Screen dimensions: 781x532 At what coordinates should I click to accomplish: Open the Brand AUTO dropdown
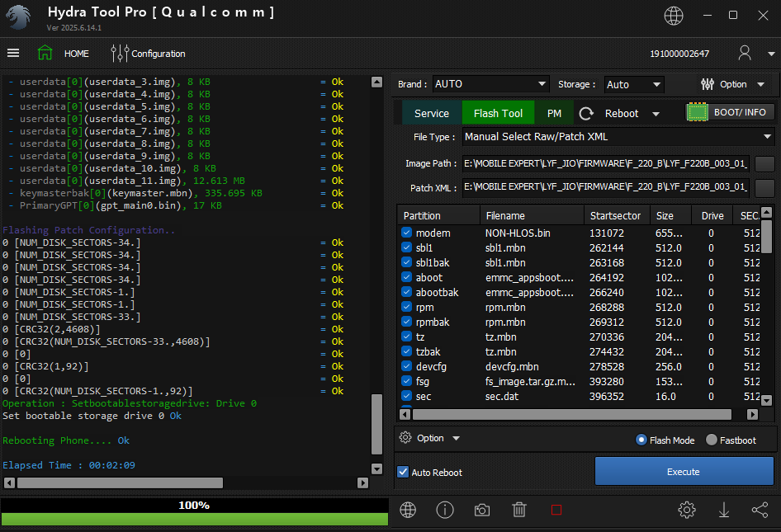[490, 84]
